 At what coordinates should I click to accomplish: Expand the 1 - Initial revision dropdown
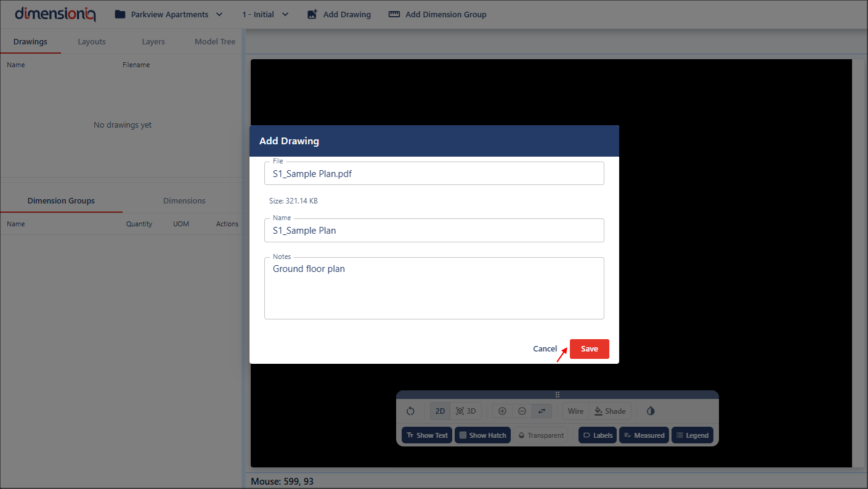coord(266,14)
